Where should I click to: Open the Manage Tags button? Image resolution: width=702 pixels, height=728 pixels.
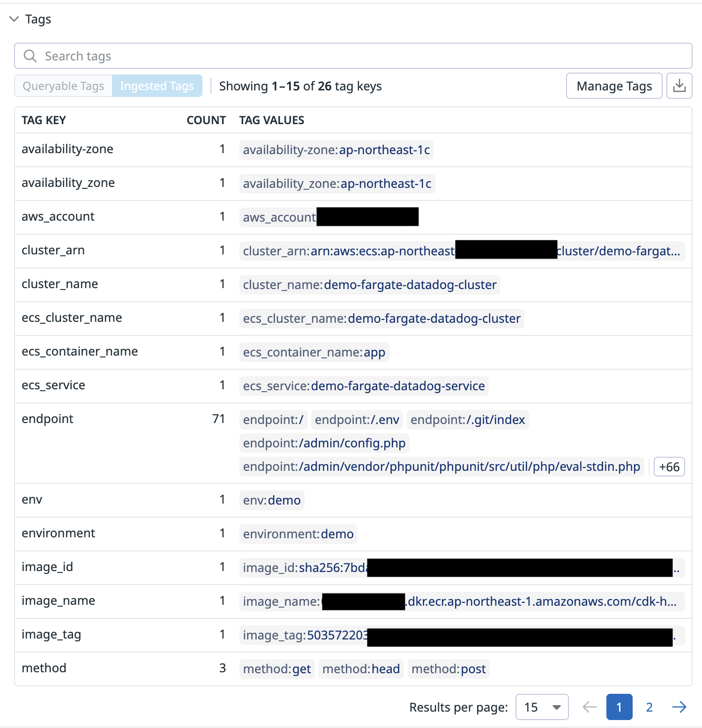[x=614, y=86]
